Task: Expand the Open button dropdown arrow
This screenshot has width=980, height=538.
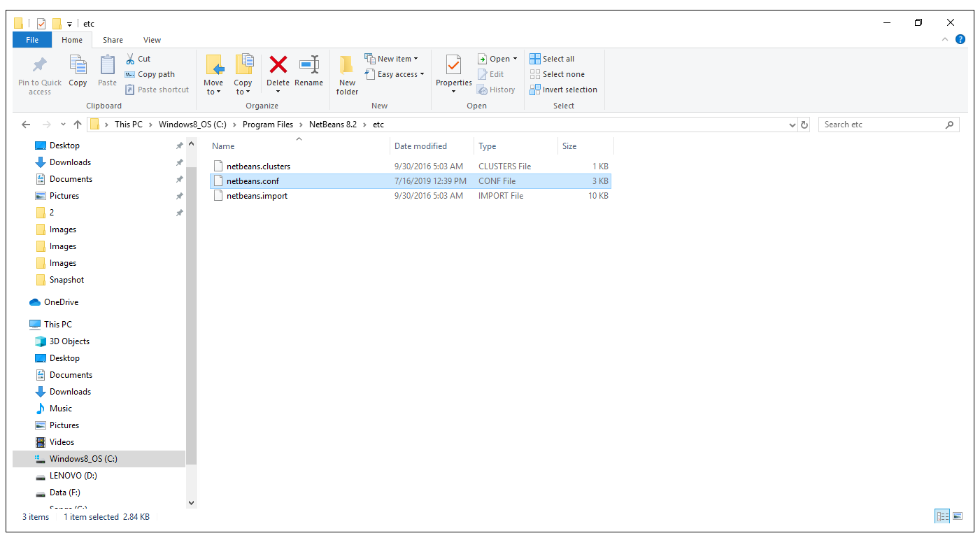Action: coord(516,59)
